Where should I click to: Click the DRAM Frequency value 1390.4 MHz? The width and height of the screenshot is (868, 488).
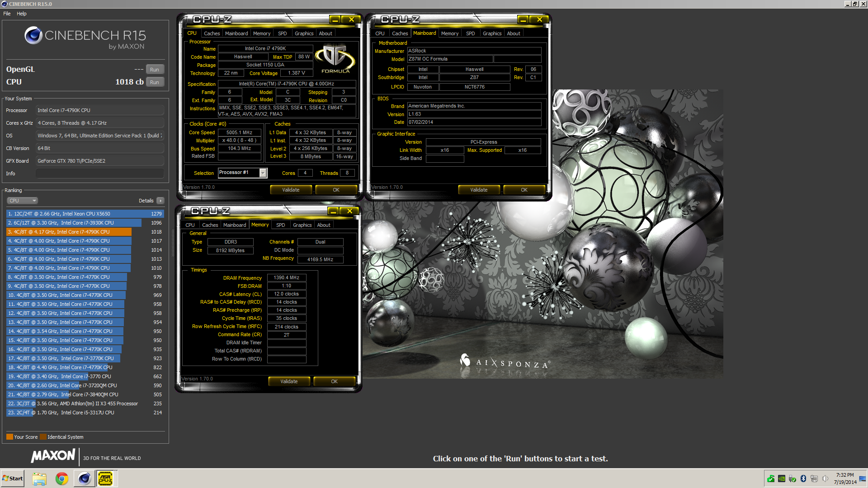(x=287, y=277)
